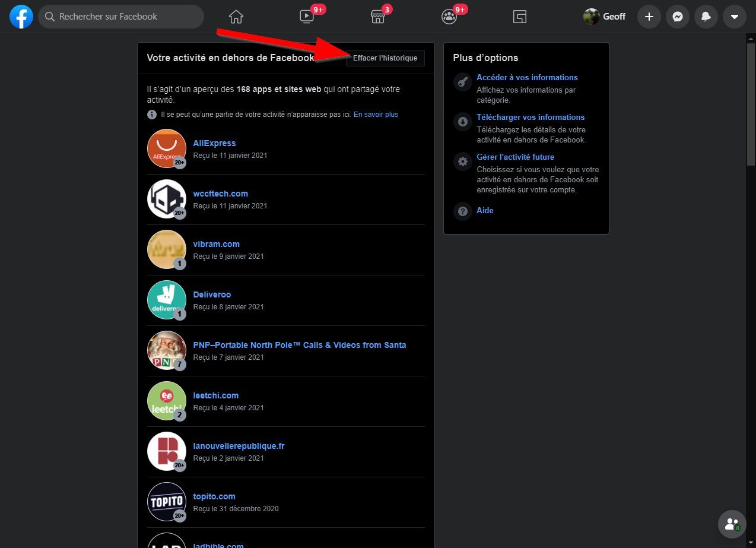Open the notifications bell
Viewport: 756px width, 548px height.
tap(706, 17)
